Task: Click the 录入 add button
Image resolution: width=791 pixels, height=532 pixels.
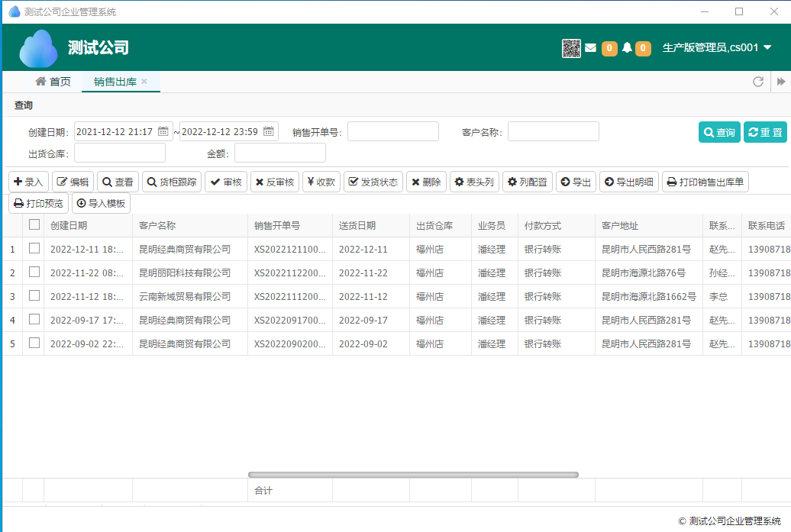Action: coord(28,182)
